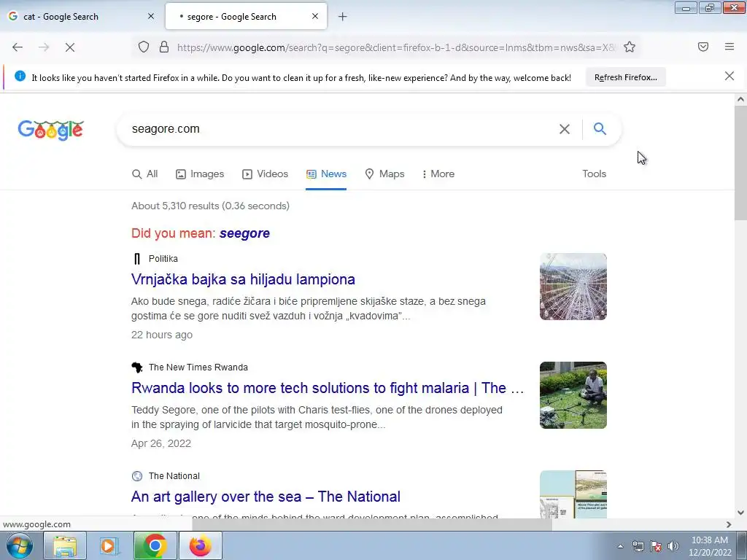Select the segore - Google Search tab

246,17
